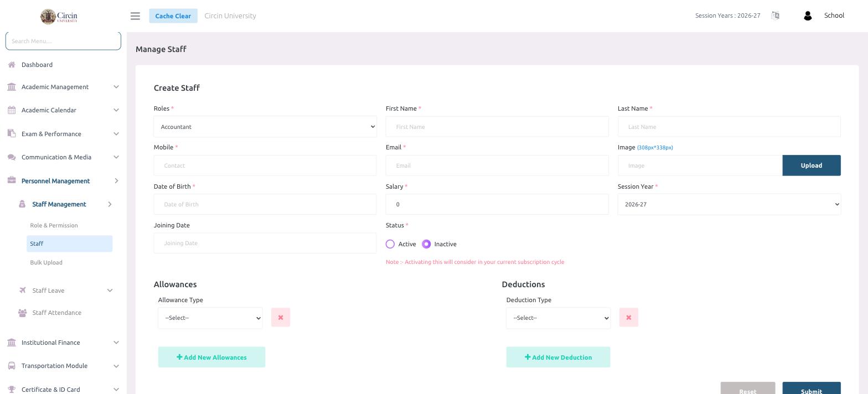Expand Transportation Module chevron
The width and height of the screenshot is (868, 394).
116,366
